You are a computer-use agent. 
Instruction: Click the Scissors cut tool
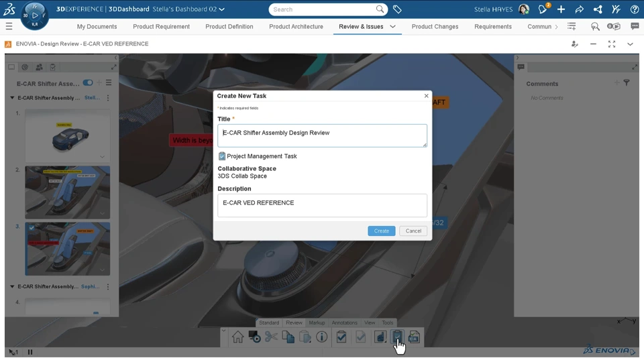(x=271, y=337)
